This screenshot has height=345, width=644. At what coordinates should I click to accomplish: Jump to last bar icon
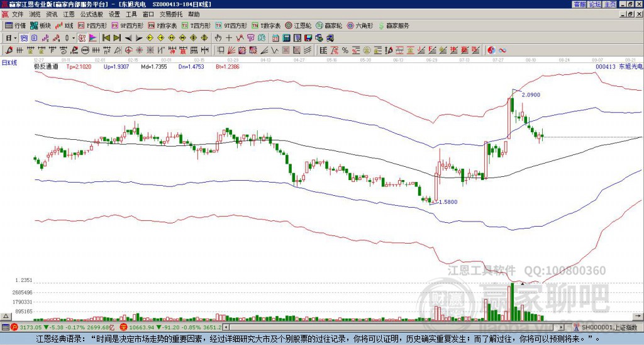pos(117,38)
